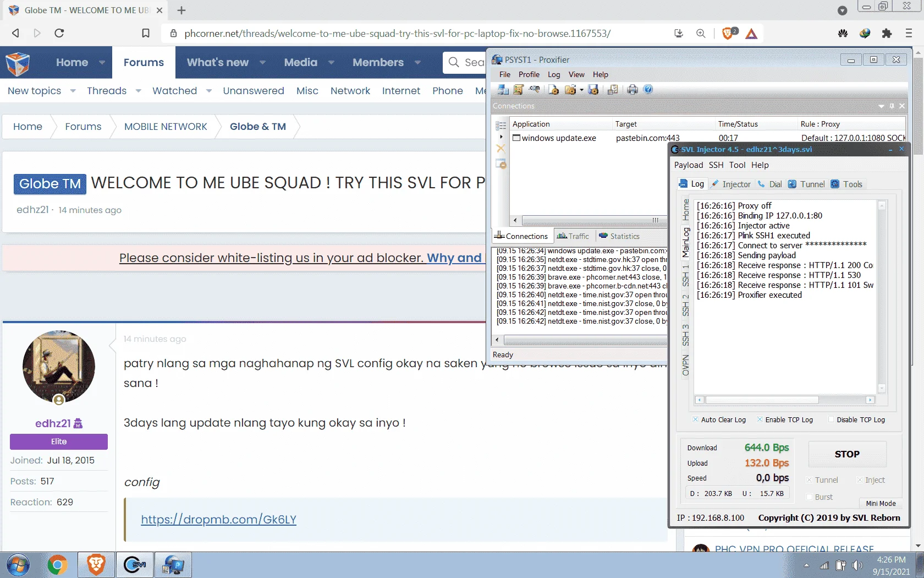The image size is (924, 578).
Task: Expand Home nav dropdown arrow
Action: (x=102, y=63)
